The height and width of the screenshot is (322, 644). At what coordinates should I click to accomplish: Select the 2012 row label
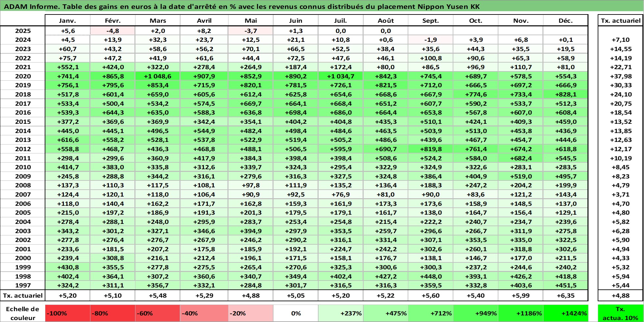click(23, 149)
